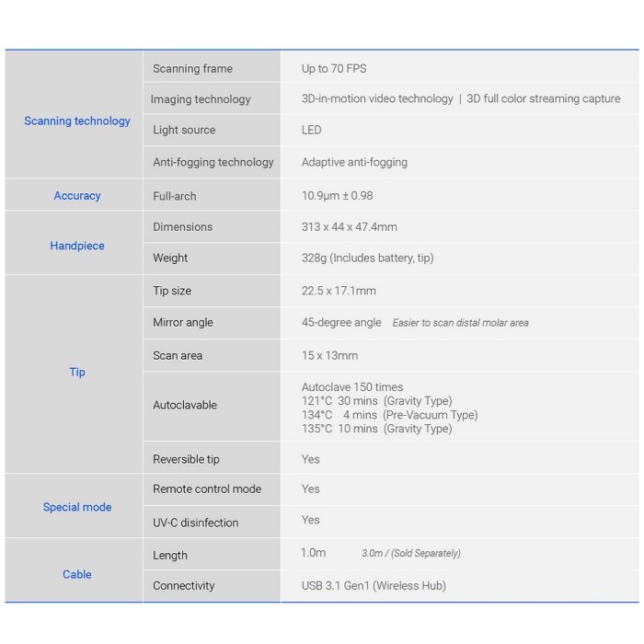This screenshot has width=644, height=644.
Task: Click the 'Adaptive anti-fogging' value
Action: click(354, 162)
